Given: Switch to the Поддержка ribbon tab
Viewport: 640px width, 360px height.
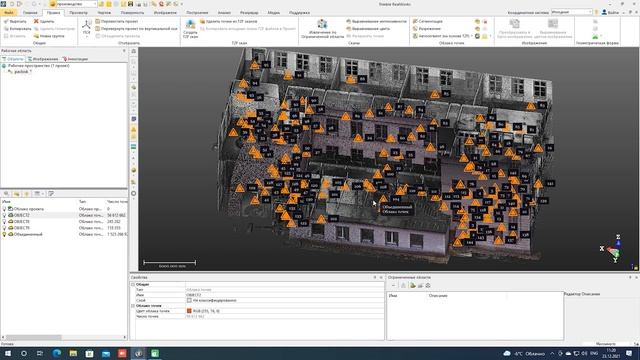Looking at the screenshot, I should coord(299,13).
